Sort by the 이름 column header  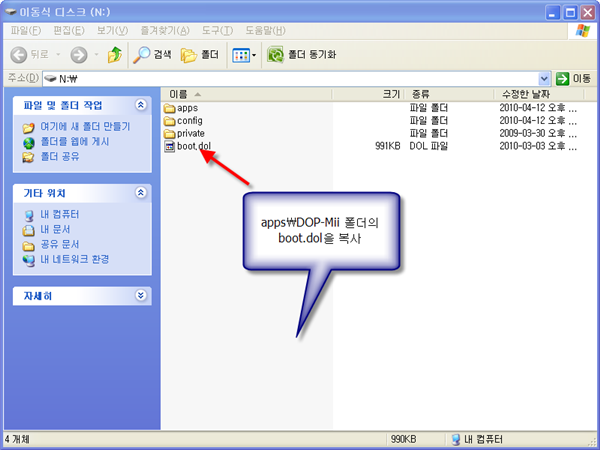click(246, 94)
